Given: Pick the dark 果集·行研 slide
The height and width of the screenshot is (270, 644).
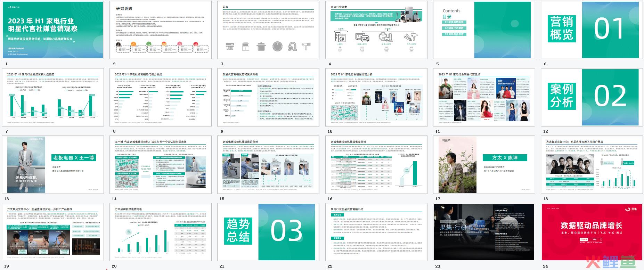Looking at the screenshot, I should tap(484, 232).
